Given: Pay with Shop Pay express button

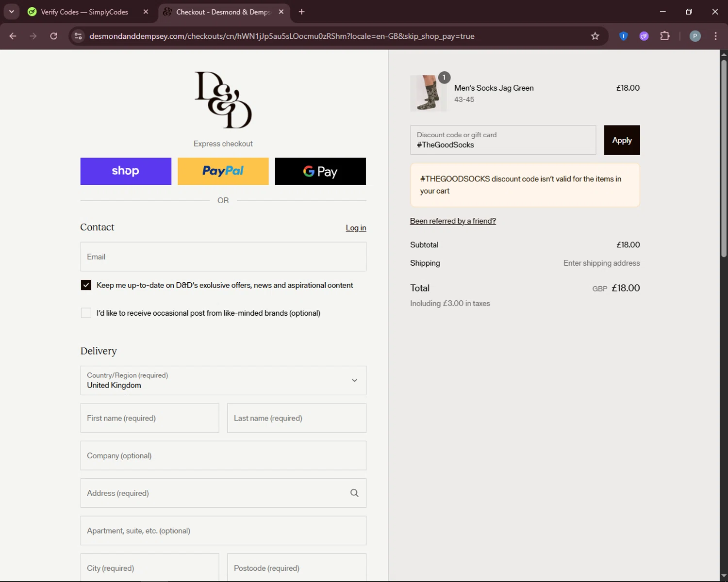Looking at the screenshot, I should (x=126, y=171).
